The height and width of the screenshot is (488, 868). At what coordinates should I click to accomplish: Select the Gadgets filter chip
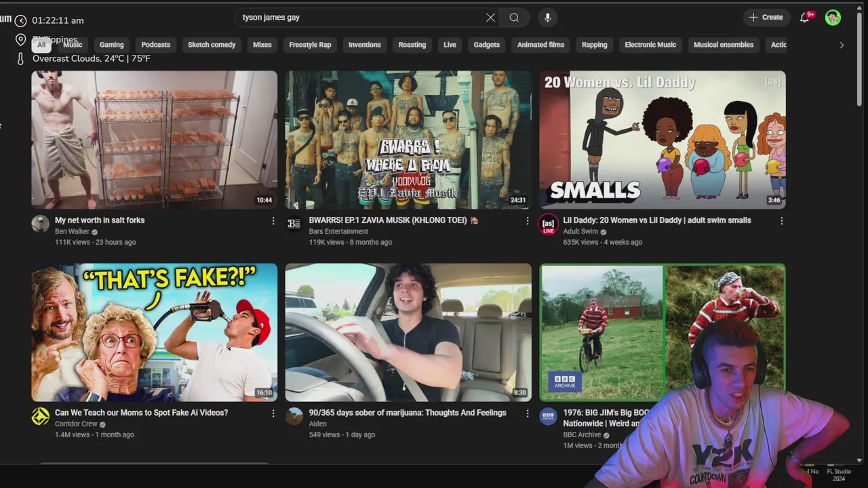(x=487, y=45)
